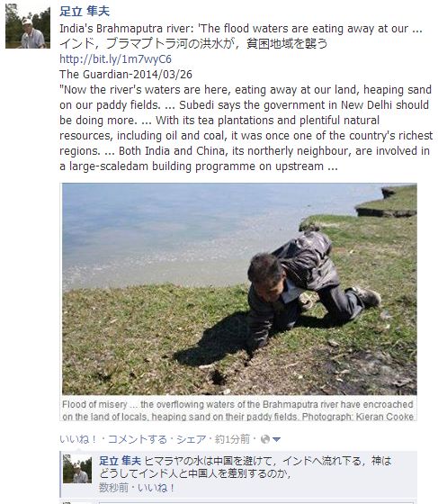Click author name 足立 隼夫 on post
Screen dimensions: 438x504
tap(85, 12)
